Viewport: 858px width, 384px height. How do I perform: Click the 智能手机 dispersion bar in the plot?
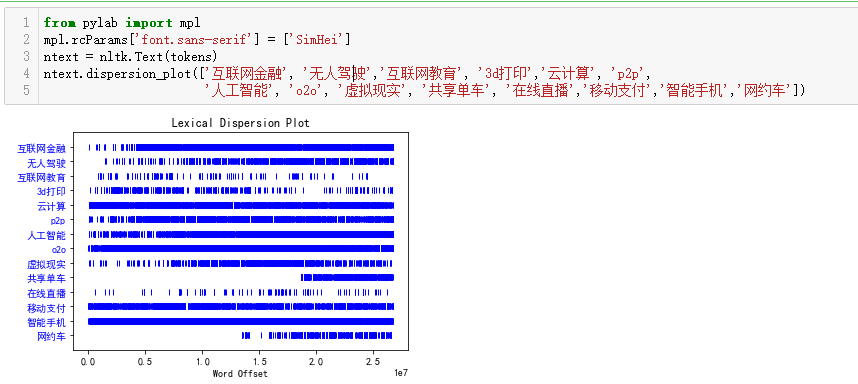pos(241,322)
